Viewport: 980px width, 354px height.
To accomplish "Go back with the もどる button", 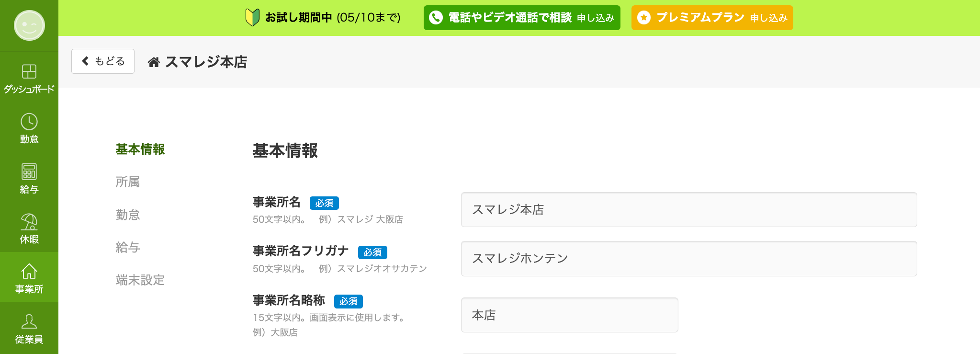I will click(x=103, y=61).
